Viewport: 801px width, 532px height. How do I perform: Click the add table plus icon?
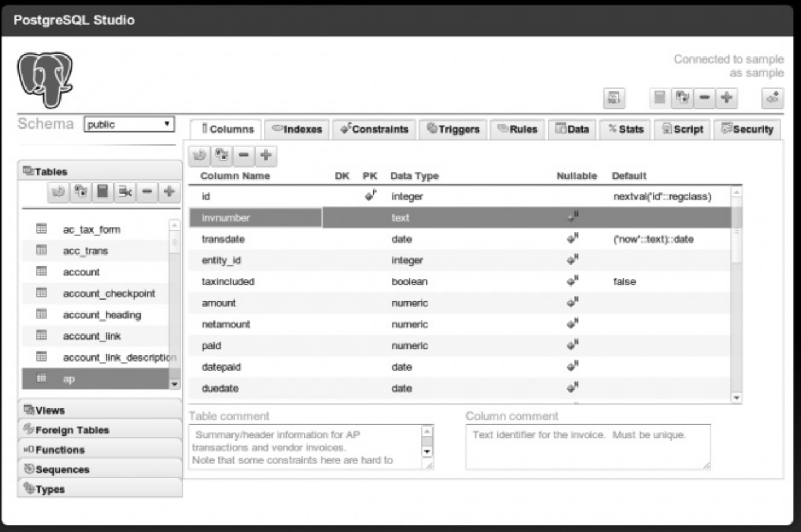169,192
